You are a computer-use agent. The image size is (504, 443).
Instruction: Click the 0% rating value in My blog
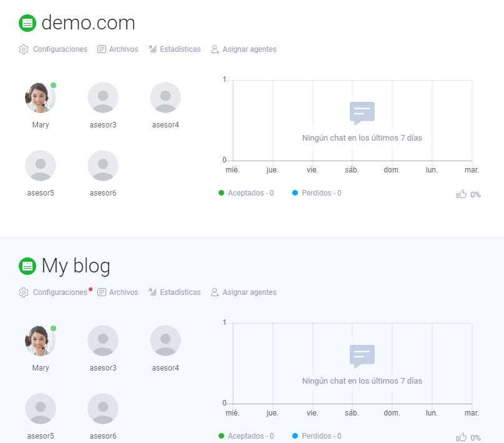pos(476,438)
